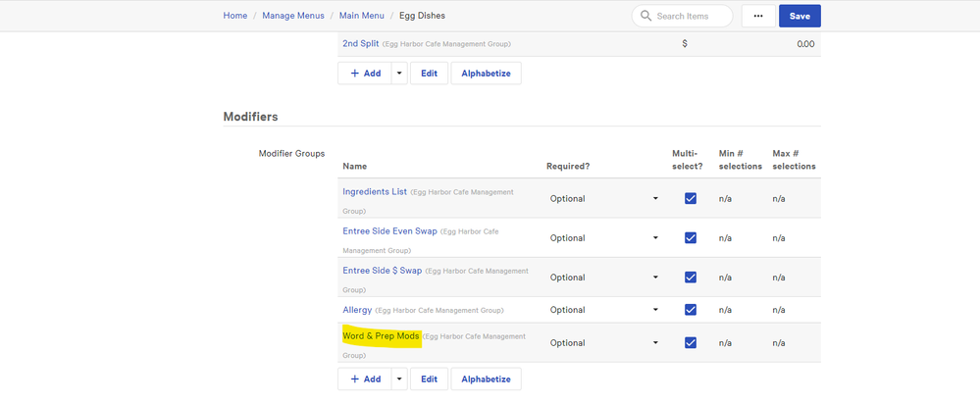
Task: Toggle Multi-select for Word & Prep Mods
Action: pyautogui.click(x=691, y=343)
